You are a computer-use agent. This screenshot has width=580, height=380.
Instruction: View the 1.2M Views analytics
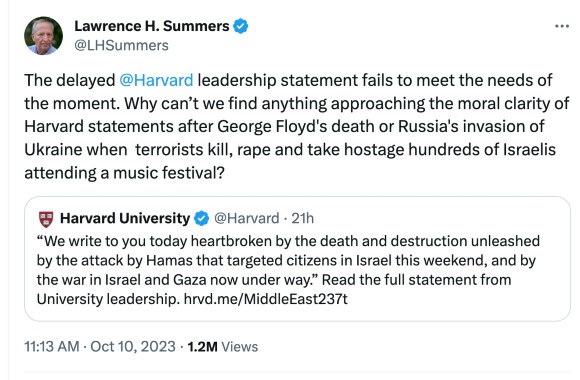[x=223, y=347]
